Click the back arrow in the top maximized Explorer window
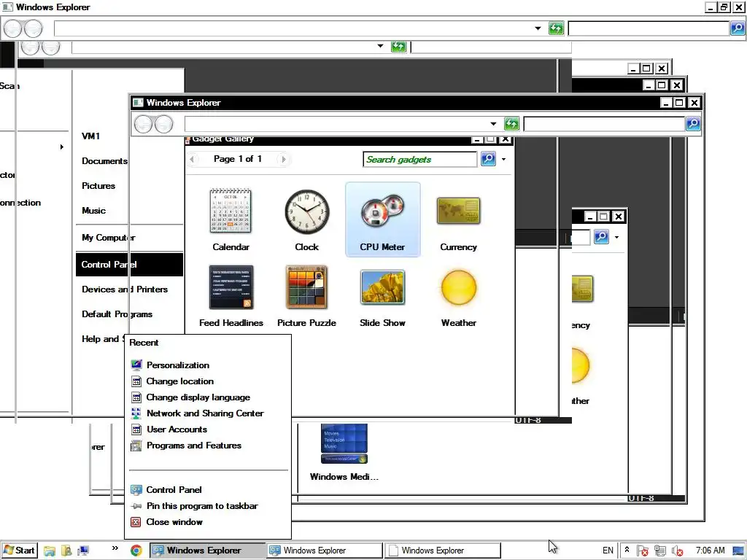 (x=13, y=28)
